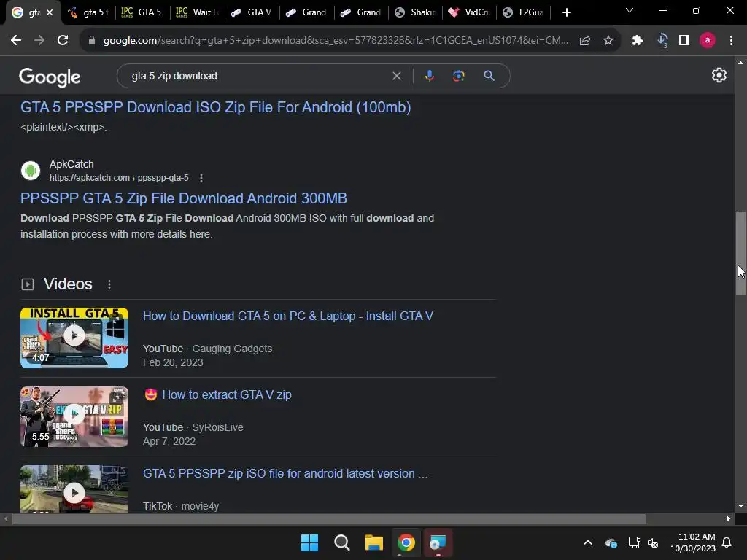The height and width of the screenshot is (560, 747).
Task: Open PPSSPP GTA 5 Zip File result
Action: [x=183, y=198]
